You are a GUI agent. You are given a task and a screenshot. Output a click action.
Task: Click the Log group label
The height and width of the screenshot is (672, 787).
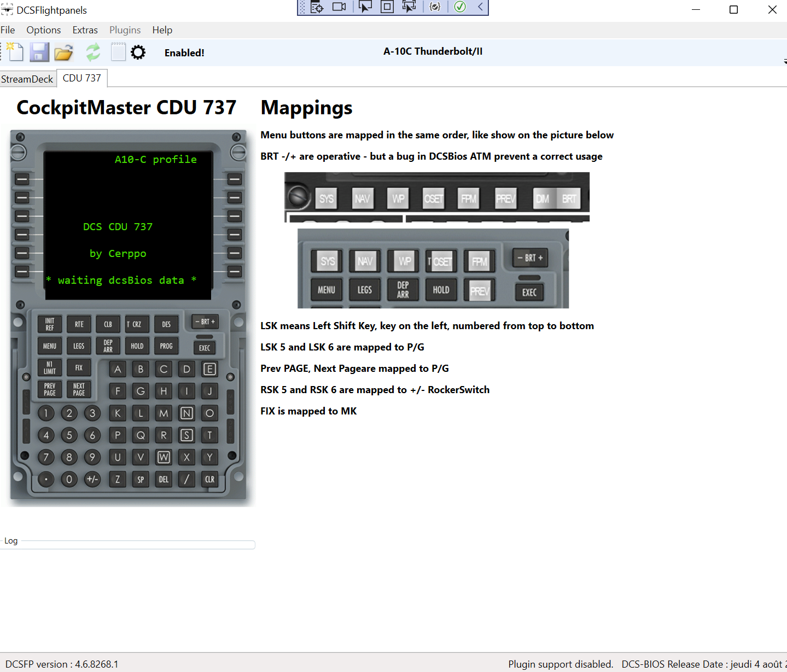pyautogui.click(x=11, y=541)
